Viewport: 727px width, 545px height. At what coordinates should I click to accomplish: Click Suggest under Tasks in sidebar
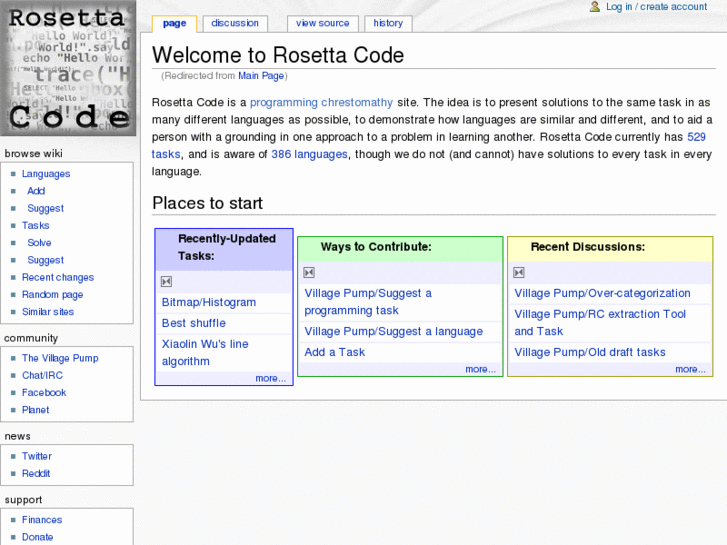tap(45, 260)
